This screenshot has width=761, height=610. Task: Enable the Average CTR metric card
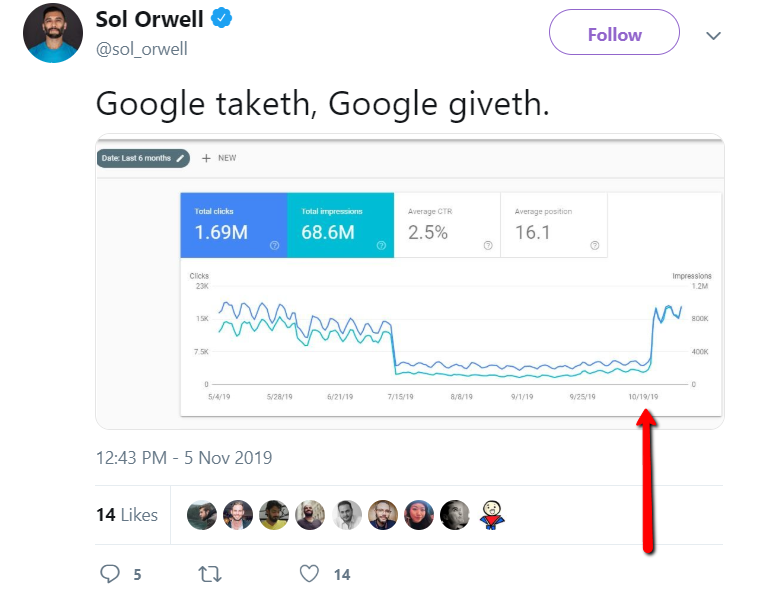coord(447,225)
